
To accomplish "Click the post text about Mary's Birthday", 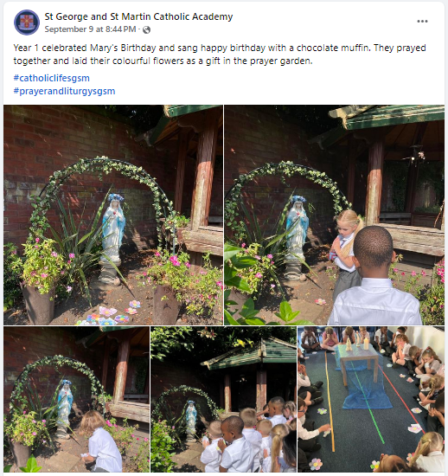I will (x=220, y=55).
